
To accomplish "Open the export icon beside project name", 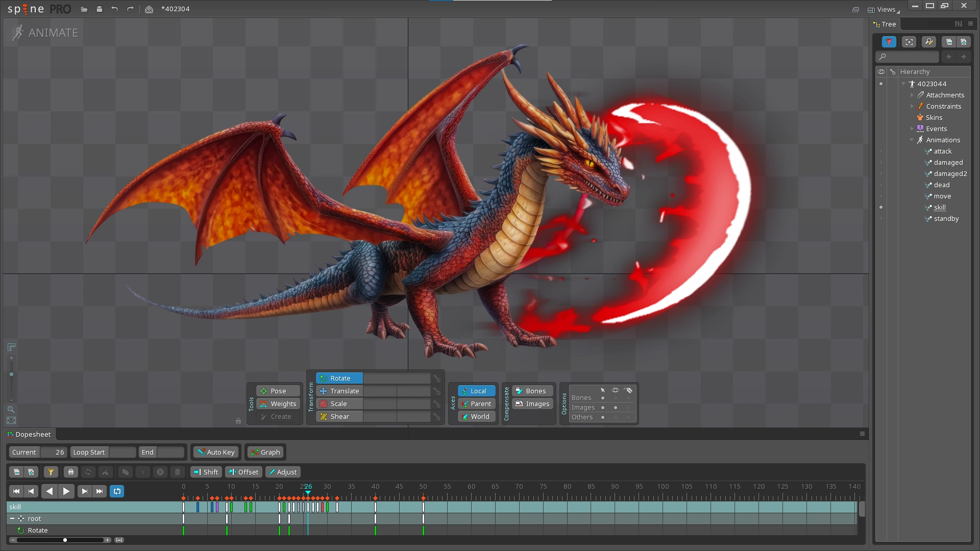I will [x=149, y=9].
